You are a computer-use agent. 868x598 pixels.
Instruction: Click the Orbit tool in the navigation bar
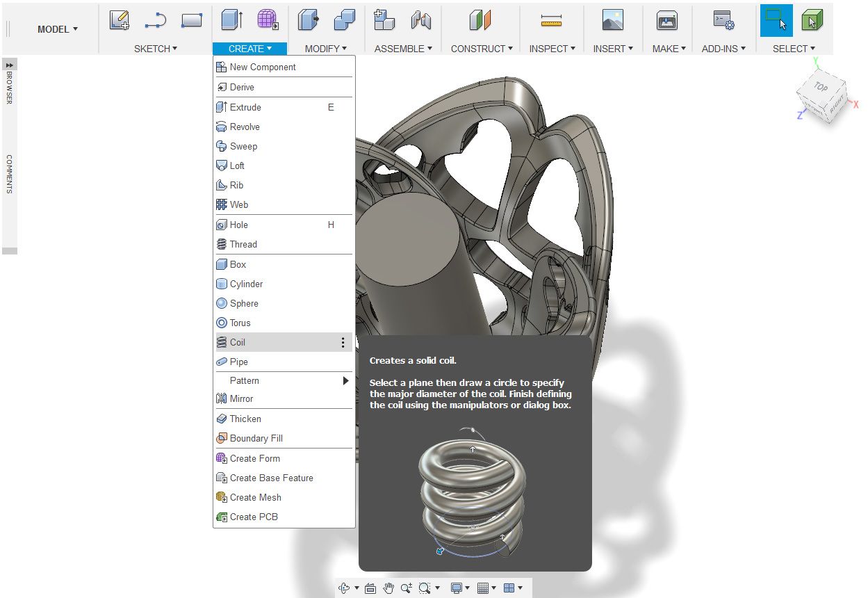coord(345,587)
